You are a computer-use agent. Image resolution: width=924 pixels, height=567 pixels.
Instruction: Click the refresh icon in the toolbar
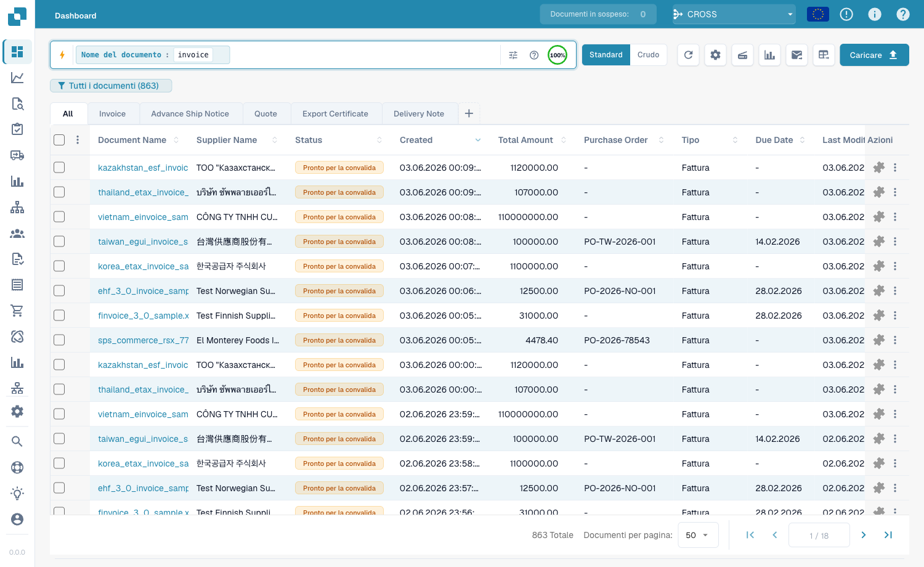click(689, 55)
